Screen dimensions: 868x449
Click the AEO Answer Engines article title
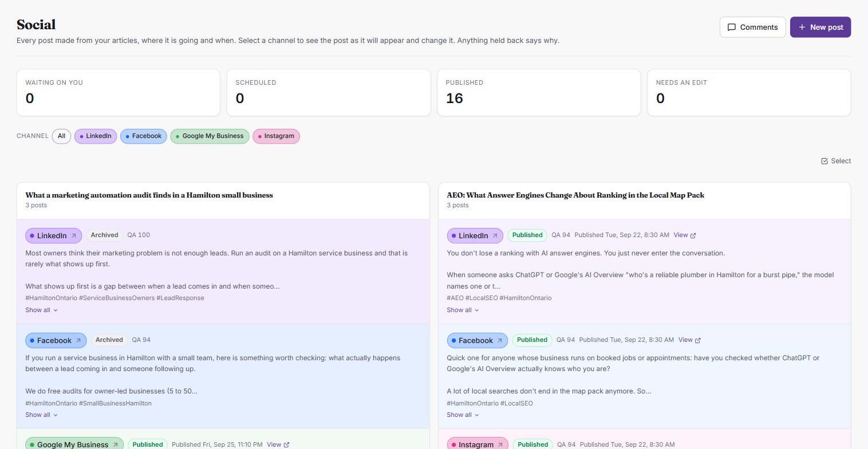575,195
